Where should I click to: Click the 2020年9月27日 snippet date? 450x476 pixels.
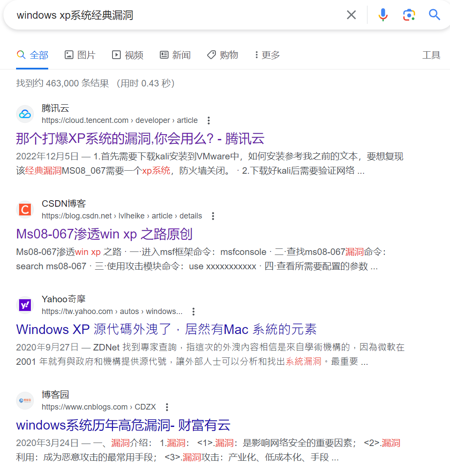tap(47, 347)
